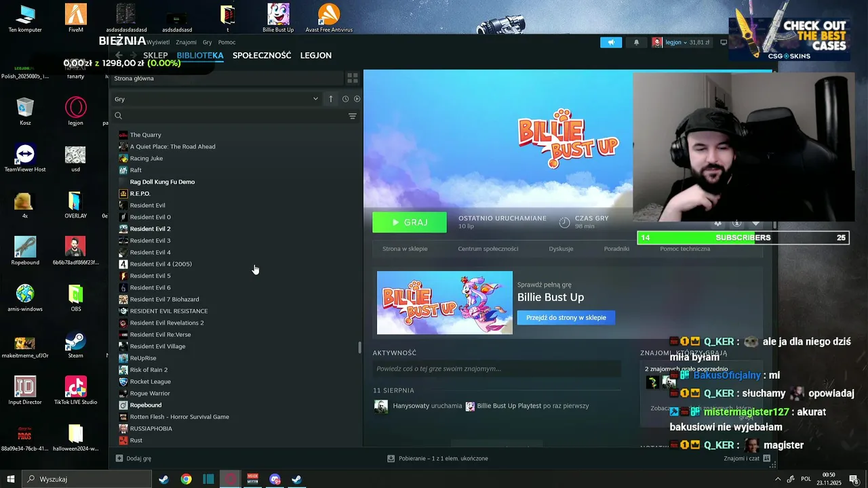Open the advanced library filters icon
This screenshot has width=868, height=488.
tap(353, 116)
